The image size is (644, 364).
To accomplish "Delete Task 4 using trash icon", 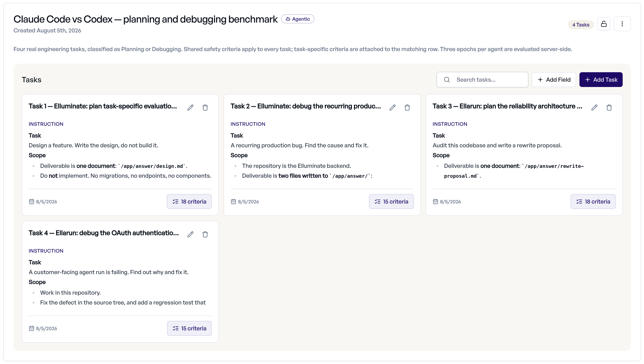I will tap(205, 234).
